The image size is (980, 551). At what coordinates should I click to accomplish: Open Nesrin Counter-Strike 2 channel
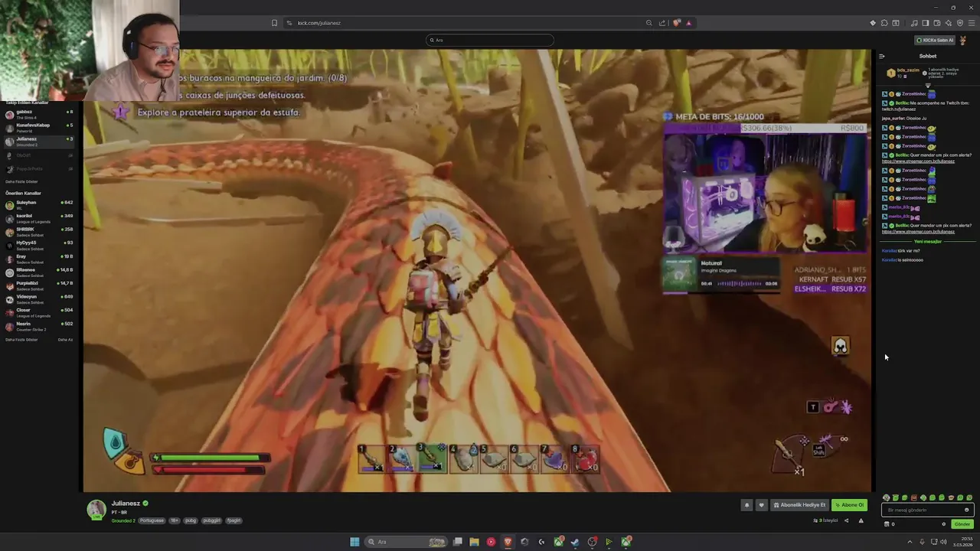(x=38, y=326)
